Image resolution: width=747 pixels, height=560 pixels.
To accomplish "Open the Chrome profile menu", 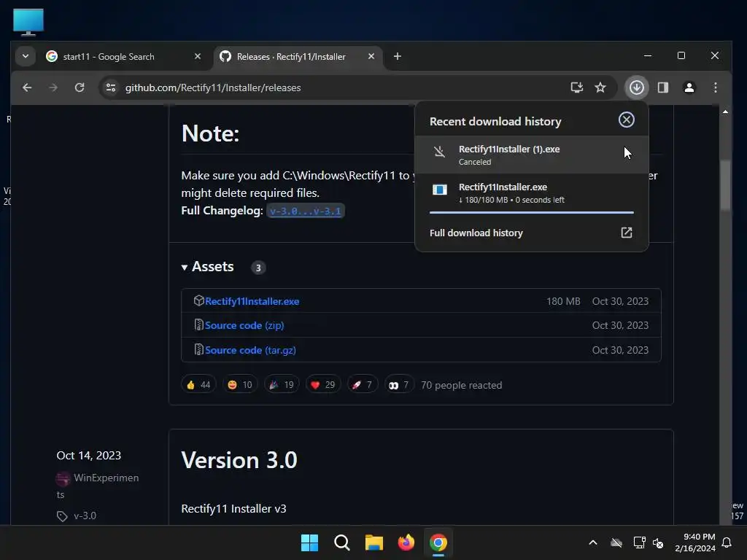I will click(689, 87).
